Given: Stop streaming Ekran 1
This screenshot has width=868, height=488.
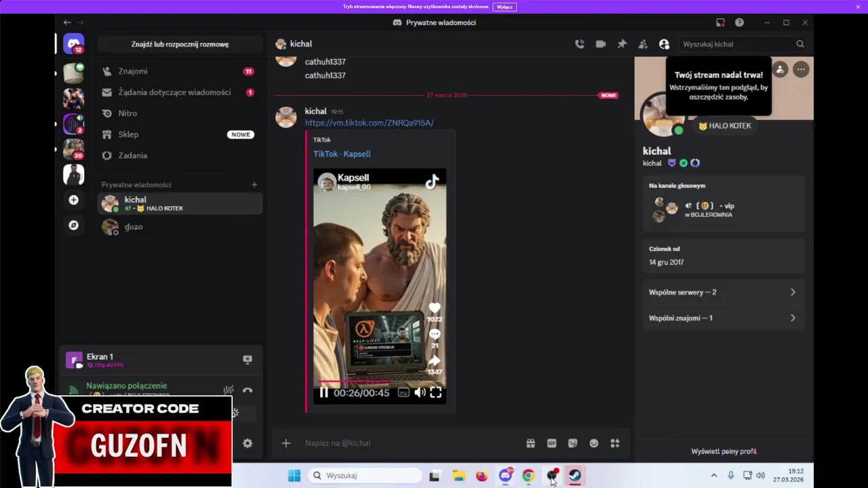Looking at the screenshot, I should 248,360.
